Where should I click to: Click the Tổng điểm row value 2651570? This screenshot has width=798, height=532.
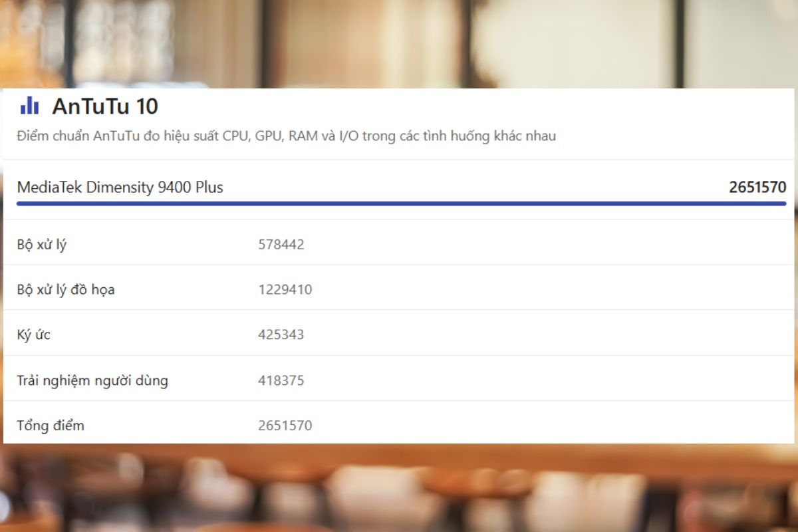coord(285,426)
